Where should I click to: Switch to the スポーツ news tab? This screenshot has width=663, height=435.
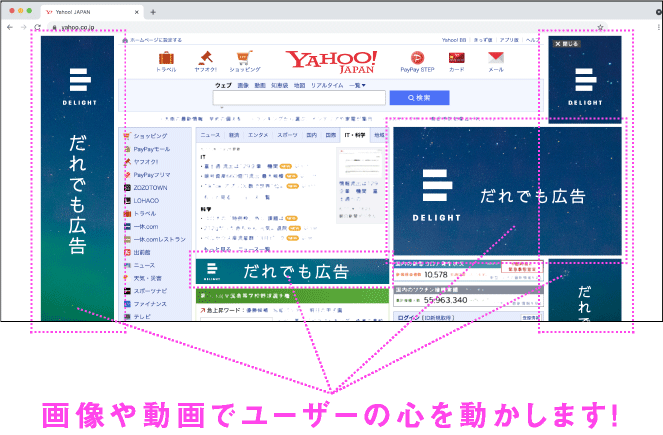[287, 133]
